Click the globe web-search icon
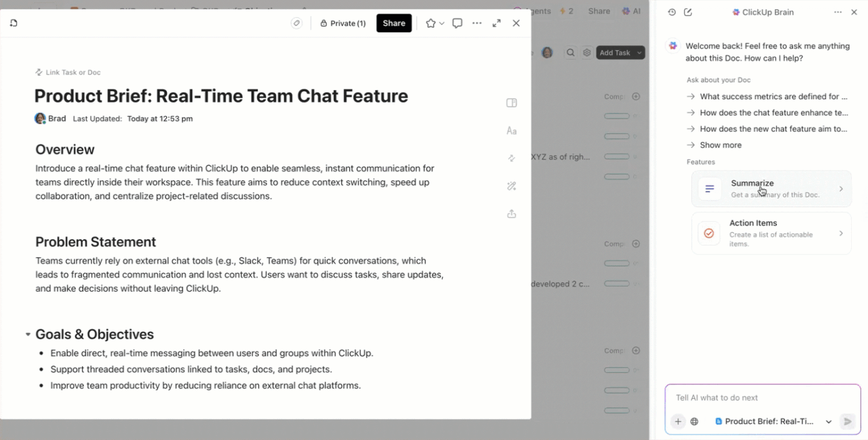Viewport: 868px width, 440px height. pos(694,421)
